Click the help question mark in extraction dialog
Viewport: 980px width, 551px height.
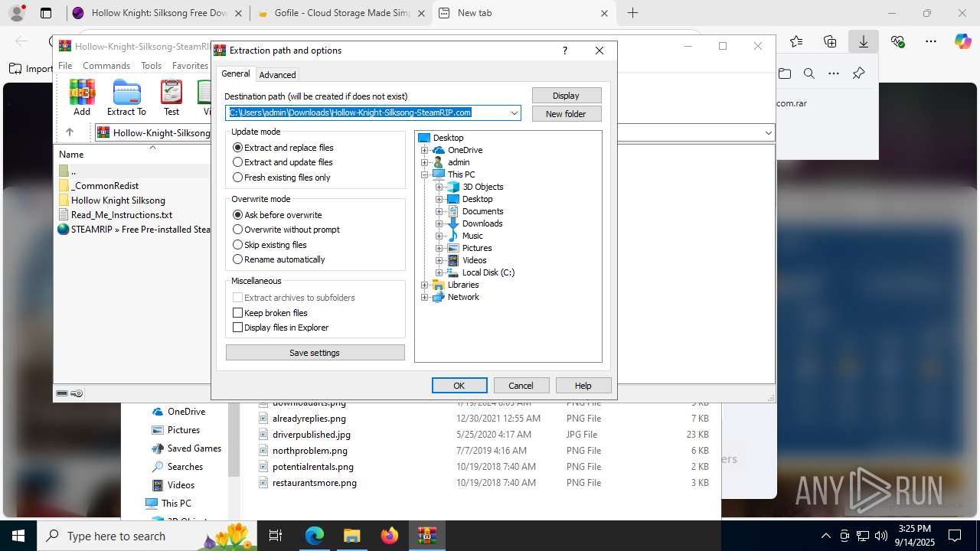coord(565,51)
